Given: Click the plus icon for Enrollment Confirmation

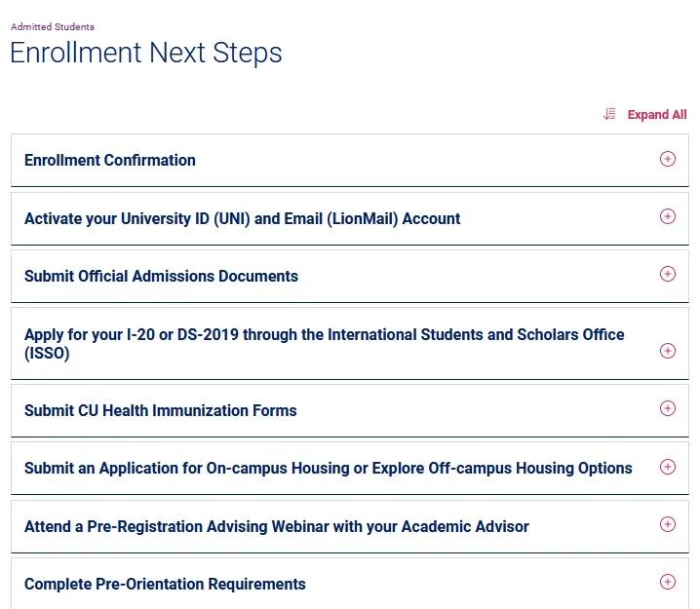Looking at the screenshot, I should 668,159.
